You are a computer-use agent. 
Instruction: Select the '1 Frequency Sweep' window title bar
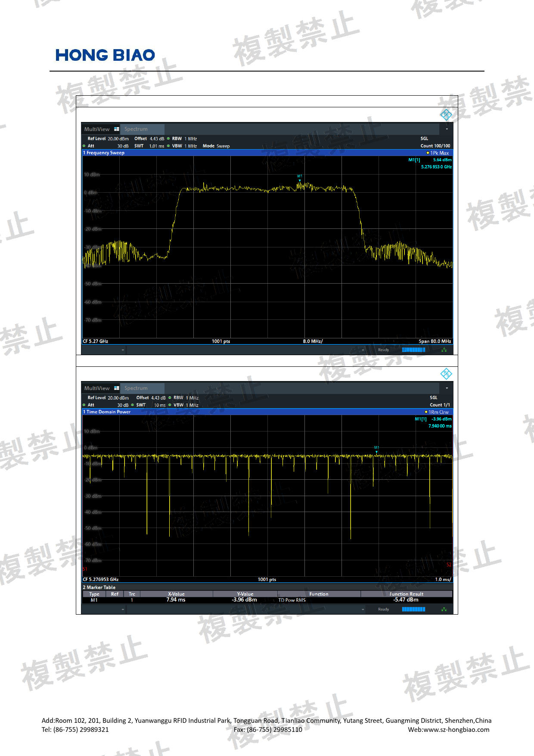[267, 153]
